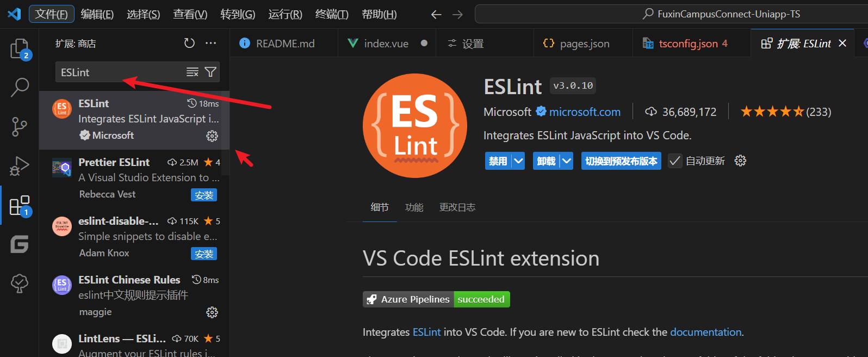Viewport: 868px width, 357px height.
Task: Install the eslint-disable snippets extension
Action: click(204, 254)
